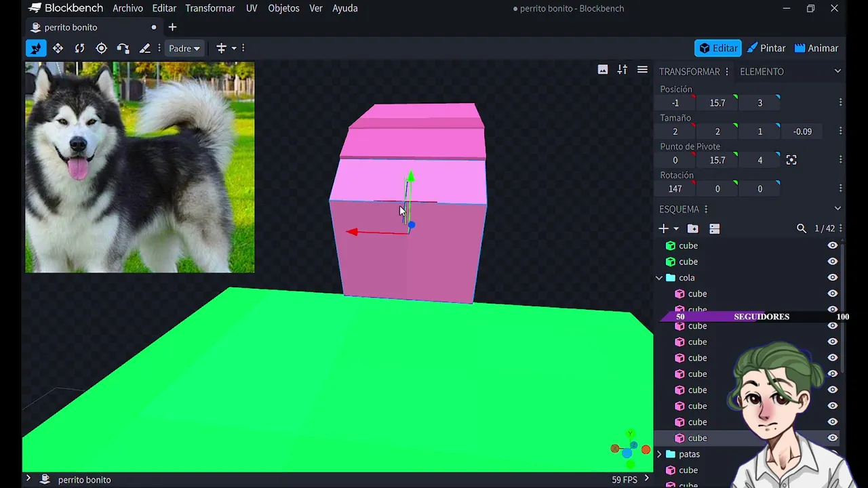The height and width of the screenshot is (488, 868).
Task: Click the status bar project icon
Action: pos(45,479)
